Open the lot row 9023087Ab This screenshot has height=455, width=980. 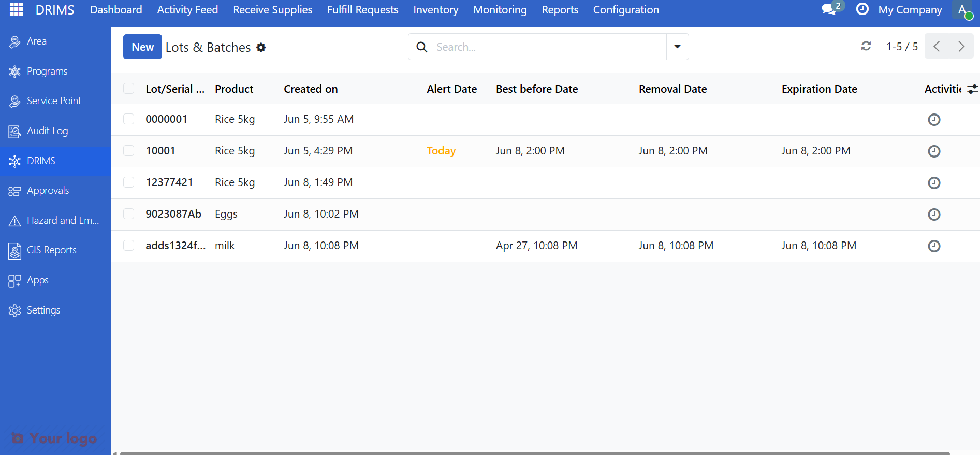click(x=545, y=215)
